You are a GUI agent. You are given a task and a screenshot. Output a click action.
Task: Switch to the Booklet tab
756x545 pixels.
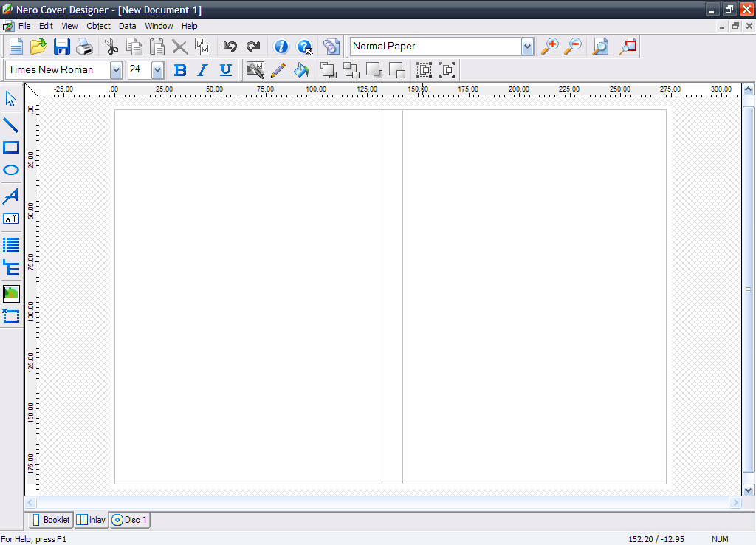point(51,520)
